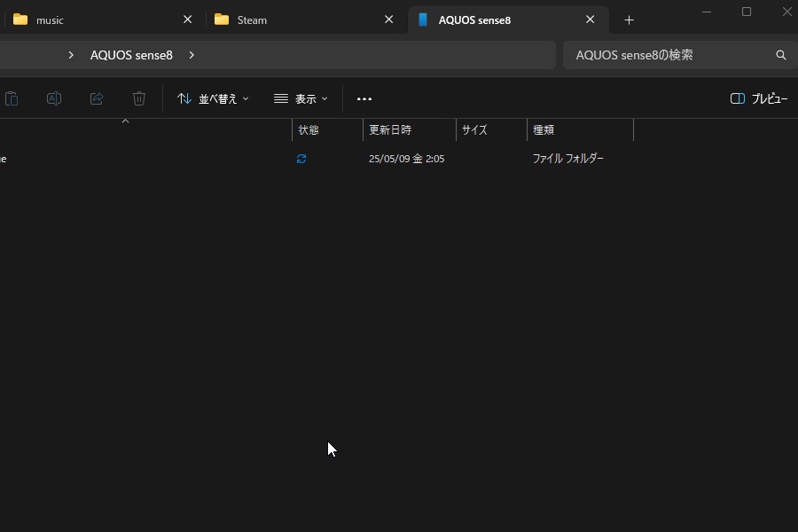Add a new tab with the plus button
This screenshot has height=532, width=798.
click(x=629, y=20)
